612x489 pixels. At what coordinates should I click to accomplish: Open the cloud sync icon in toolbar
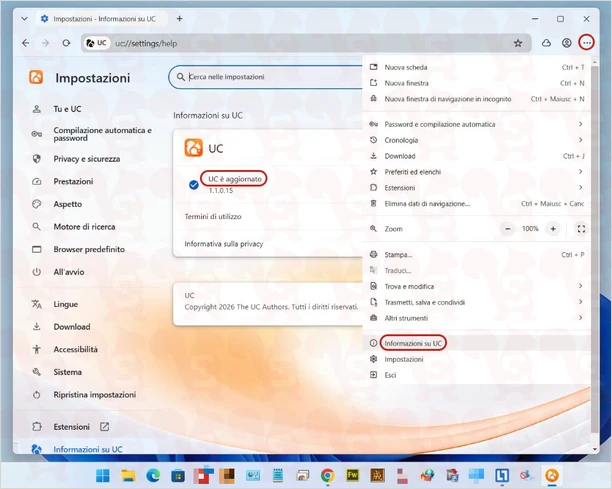[x=546, y=43]
